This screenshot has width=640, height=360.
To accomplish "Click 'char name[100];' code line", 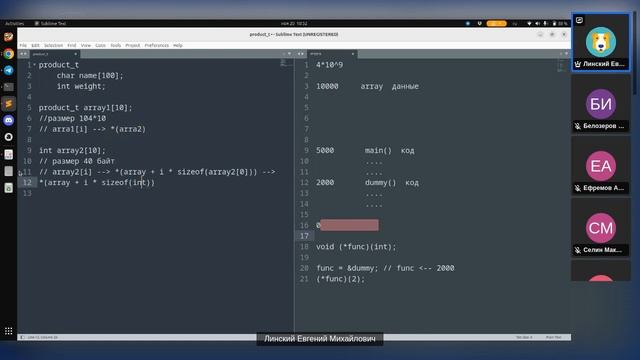I will tap(90, 76).
